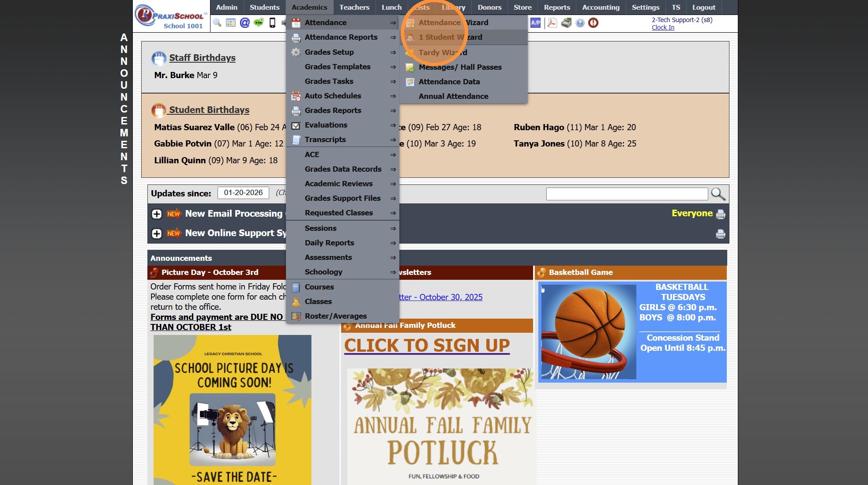Click the mobile phone toolbar icon

pos(272,23)
